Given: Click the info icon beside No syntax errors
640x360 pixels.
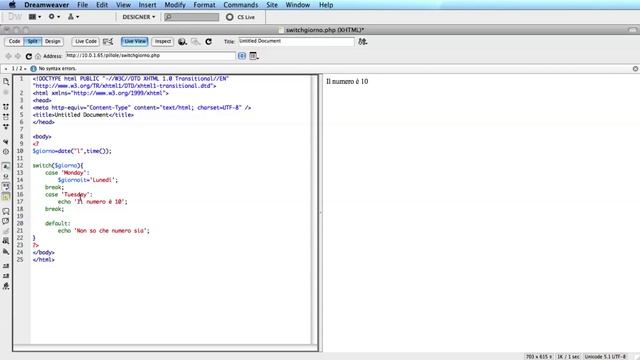Looking at the screenshot, I should 33,69.
